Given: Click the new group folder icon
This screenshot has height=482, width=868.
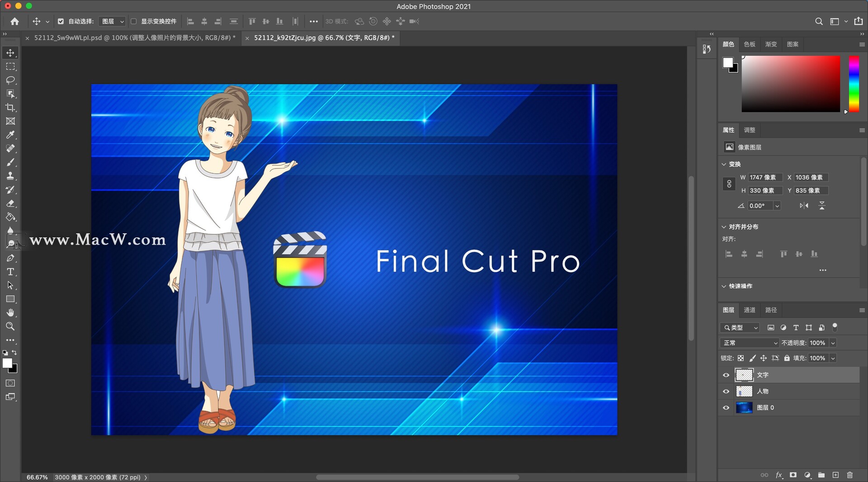Looking at the screenshot, I should click(x=821, y=475).
